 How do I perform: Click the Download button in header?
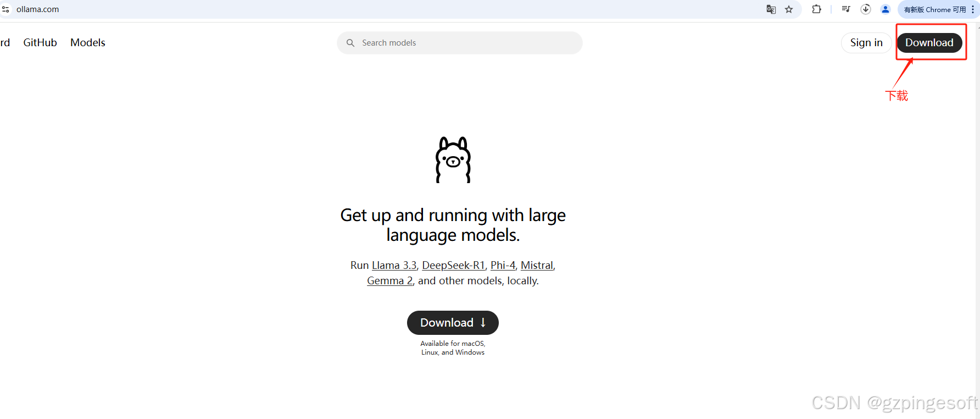tap(929, 42)
